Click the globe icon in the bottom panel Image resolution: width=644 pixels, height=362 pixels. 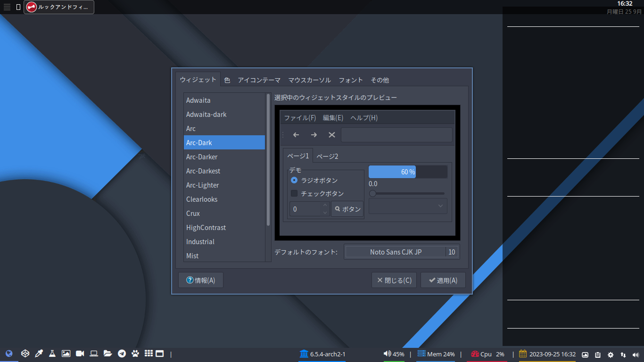[x=9, y=354]
